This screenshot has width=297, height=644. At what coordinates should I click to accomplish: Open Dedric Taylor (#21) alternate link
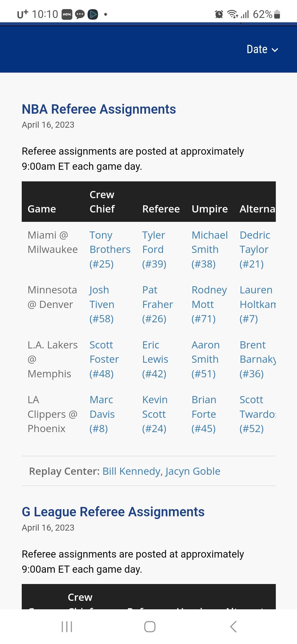coord(255,249)
